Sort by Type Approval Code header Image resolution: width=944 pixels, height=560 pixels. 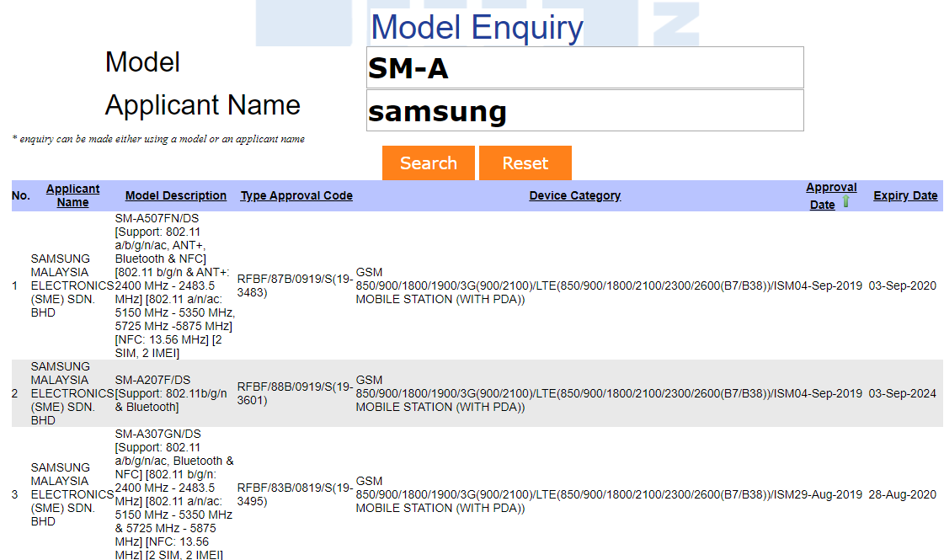pyautogui.click(x=296, y=195)
